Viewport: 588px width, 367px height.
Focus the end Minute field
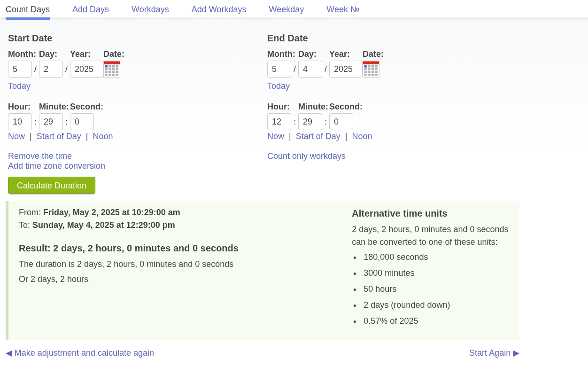coord(310,122)
